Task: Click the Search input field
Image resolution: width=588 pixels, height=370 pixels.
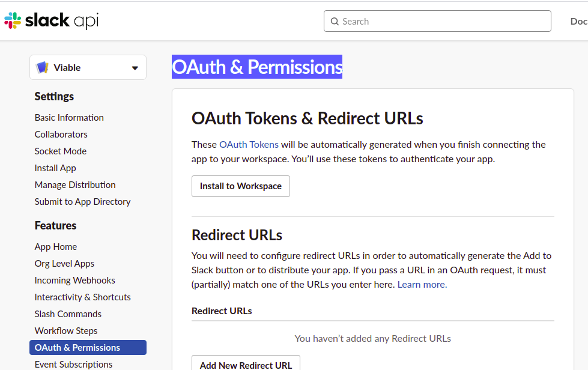Action: [x=437, y=21]
